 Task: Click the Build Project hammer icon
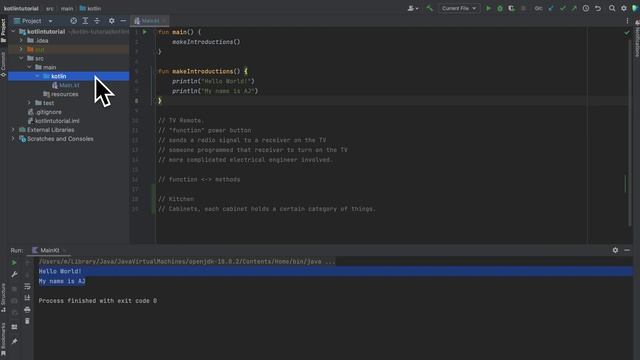tap(429, 8)
